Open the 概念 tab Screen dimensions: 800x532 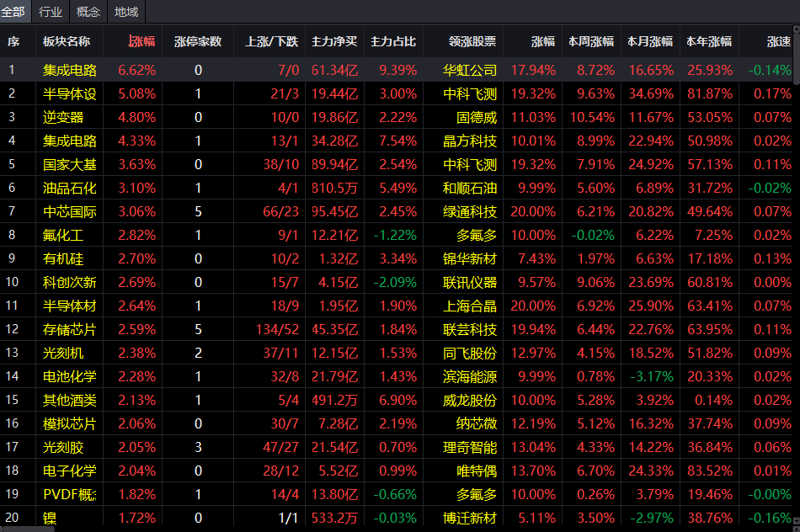coord(88,11)
